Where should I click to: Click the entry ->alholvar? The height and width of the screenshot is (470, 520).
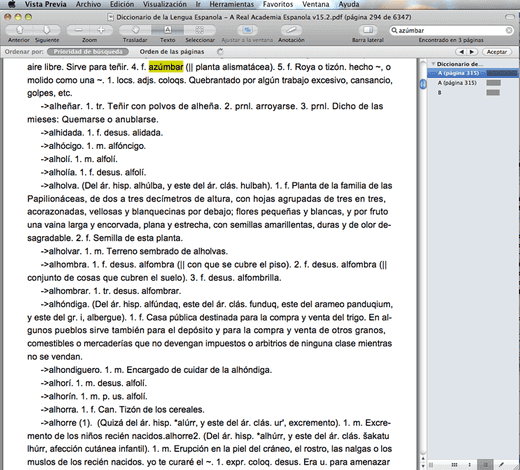click(x=61, y=251)
